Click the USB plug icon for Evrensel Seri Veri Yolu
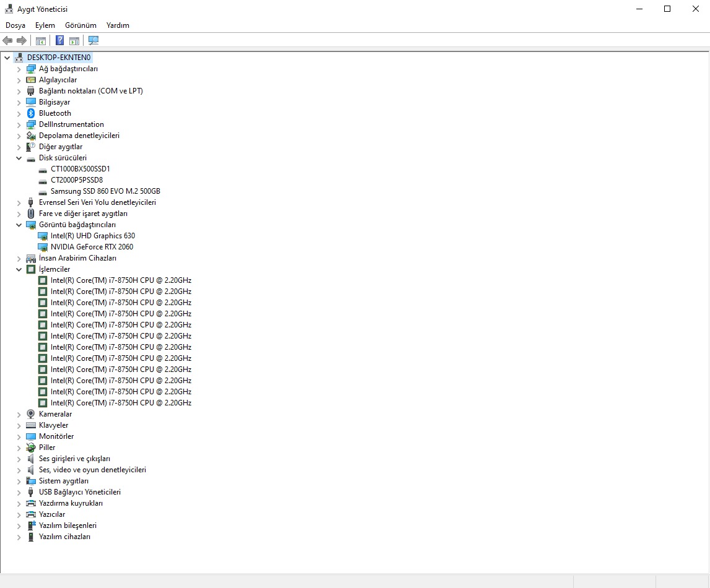710x588 pixels. pyautogui.click(x=31, y=202)
